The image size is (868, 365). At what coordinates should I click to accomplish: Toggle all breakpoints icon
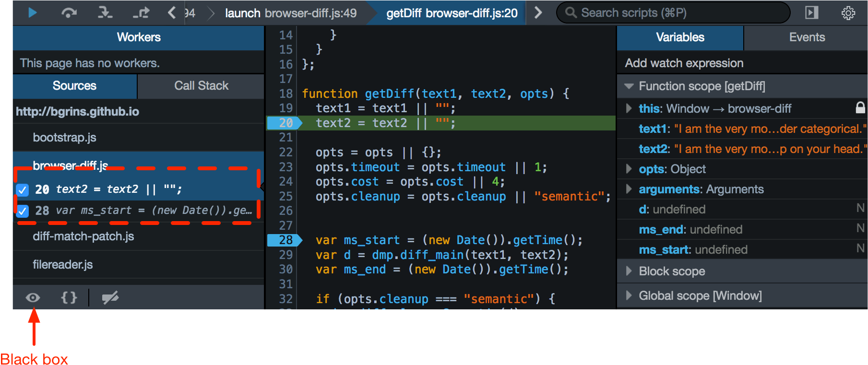coord(110,298)
